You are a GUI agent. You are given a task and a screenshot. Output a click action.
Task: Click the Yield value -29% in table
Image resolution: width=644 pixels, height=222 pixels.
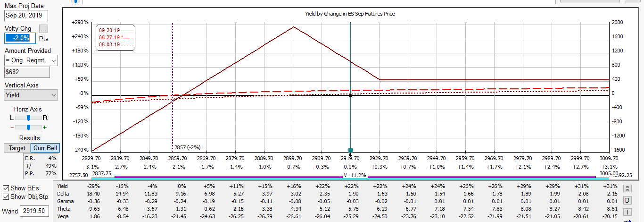tap(94, 186)
